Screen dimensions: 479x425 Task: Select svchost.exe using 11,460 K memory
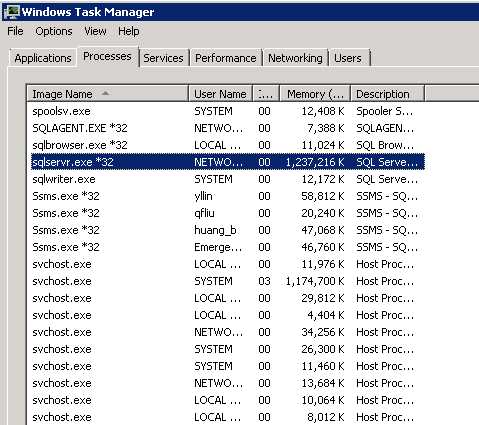coord(228,366)
